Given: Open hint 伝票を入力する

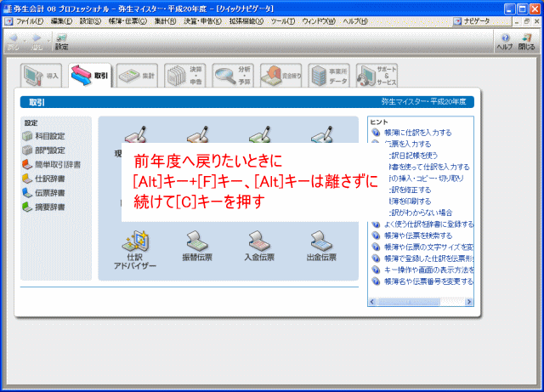Looking at the screenshot, I should pyautogui.click(x=408, y=144).
